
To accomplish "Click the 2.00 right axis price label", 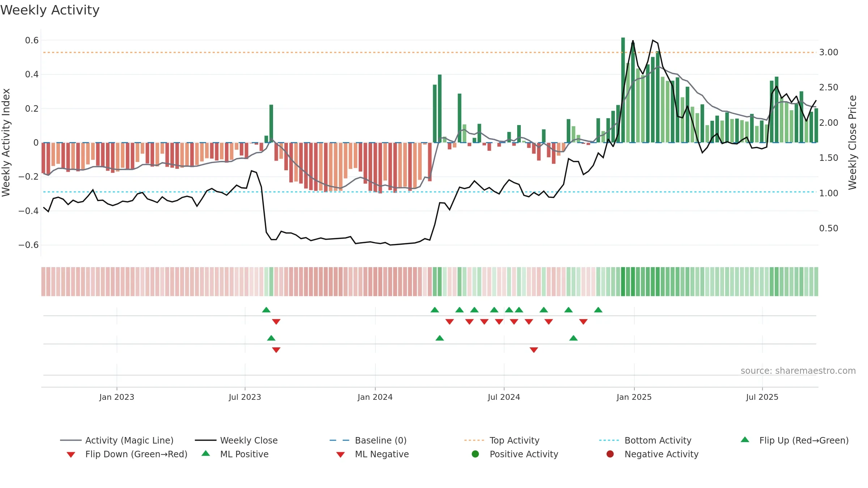I will (x=829, y=123).
